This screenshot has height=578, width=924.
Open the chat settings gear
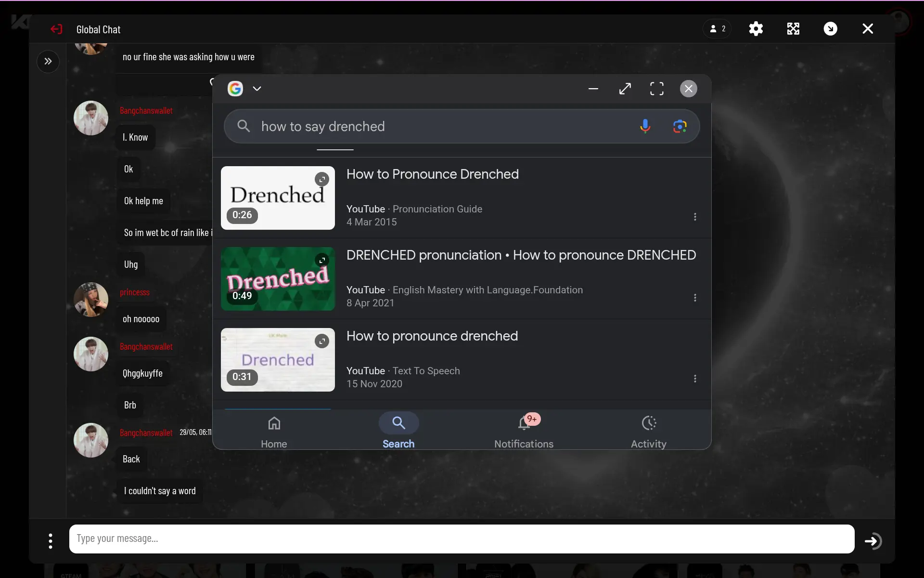[756, 29]
